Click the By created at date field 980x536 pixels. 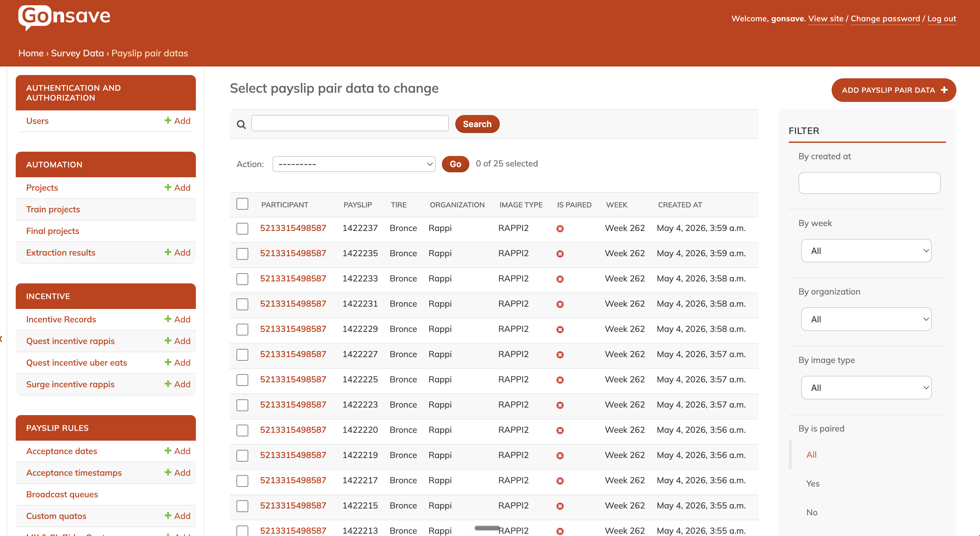point(869,183)
